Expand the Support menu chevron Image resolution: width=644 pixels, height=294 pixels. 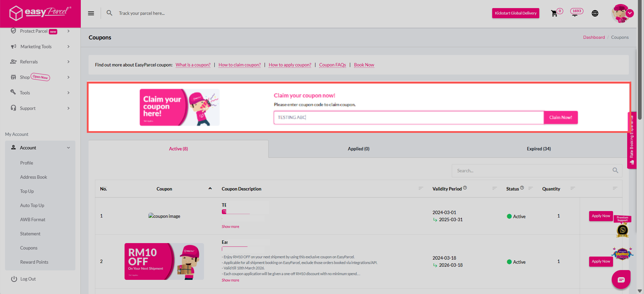pos(68,108)
